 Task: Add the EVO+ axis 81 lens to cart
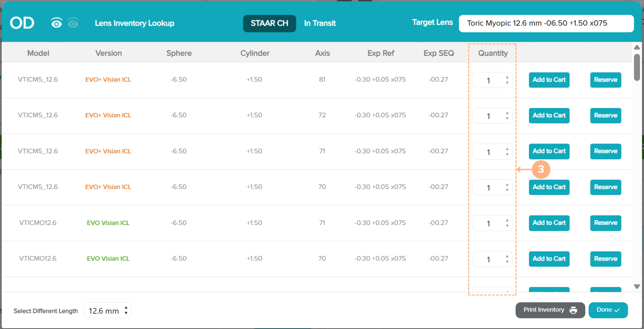(x=549, y=80)
